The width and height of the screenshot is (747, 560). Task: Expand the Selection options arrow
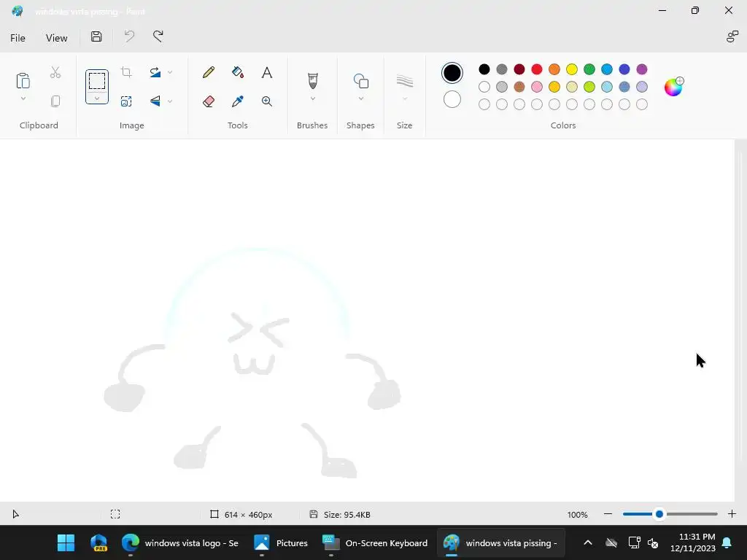(97, 98)
